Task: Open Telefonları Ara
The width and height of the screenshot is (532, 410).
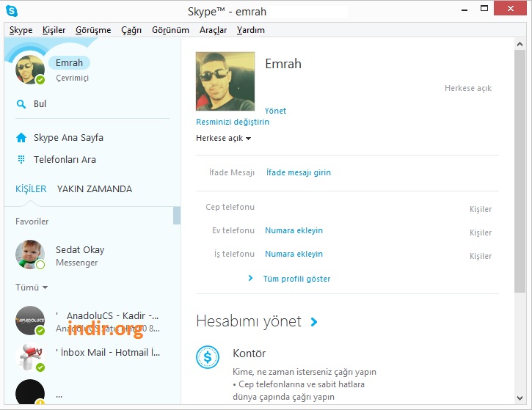Action: click(x=65, y=159)
